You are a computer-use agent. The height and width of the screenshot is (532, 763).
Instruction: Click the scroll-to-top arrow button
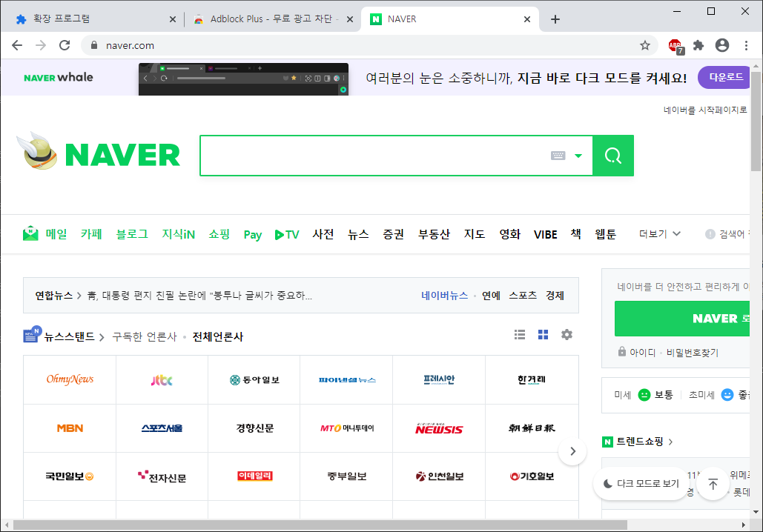click(713, 484)
